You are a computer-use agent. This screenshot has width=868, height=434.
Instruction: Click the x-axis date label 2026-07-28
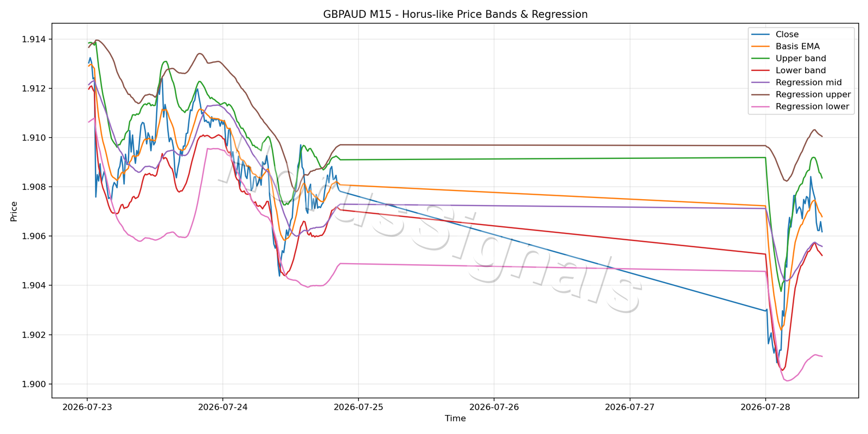click(x=765, y=407)
